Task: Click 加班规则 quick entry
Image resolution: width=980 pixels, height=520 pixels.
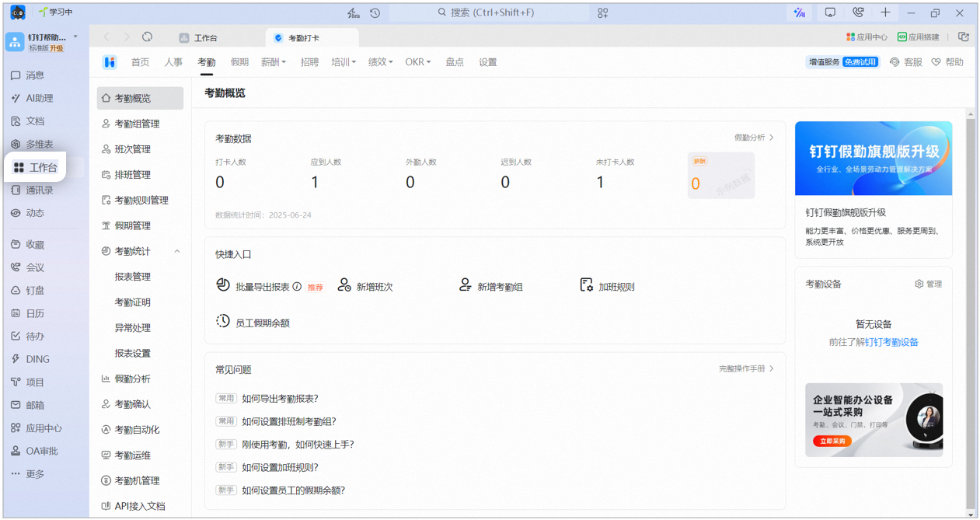Action: (x=608, y=287)
